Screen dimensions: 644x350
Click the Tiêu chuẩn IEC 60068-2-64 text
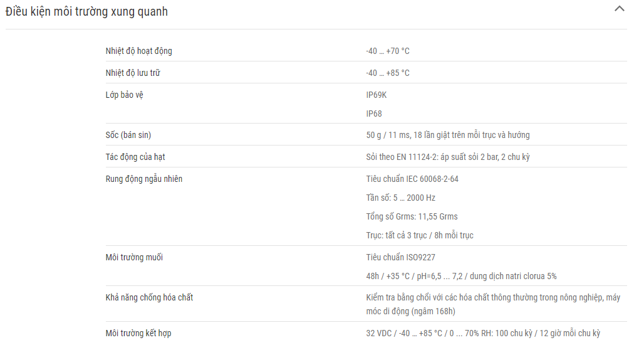click(412, 179)
